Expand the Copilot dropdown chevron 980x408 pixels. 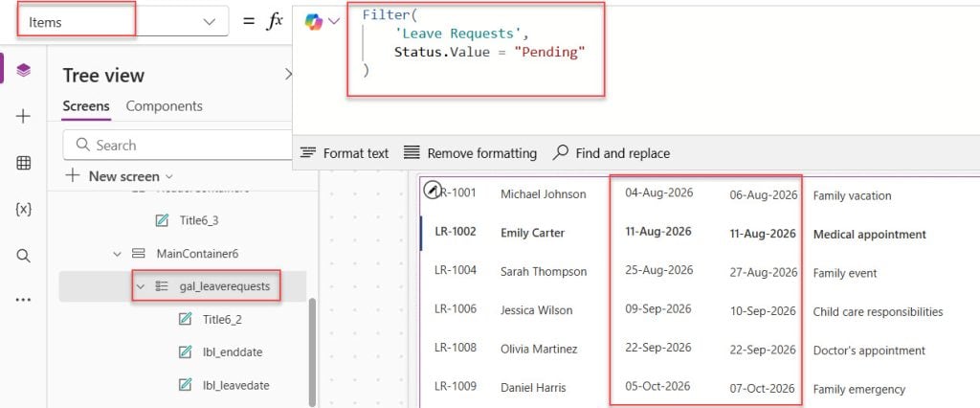click(334, 22)
